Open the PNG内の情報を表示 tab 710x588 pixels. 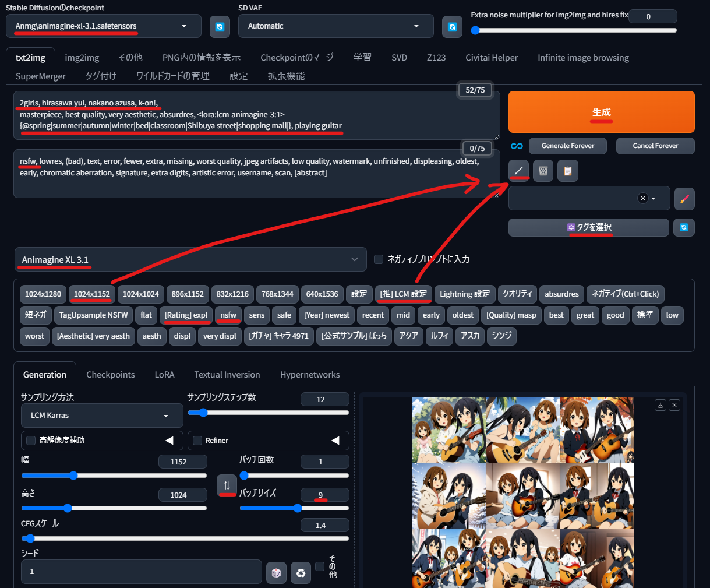(x=202, y=58)
